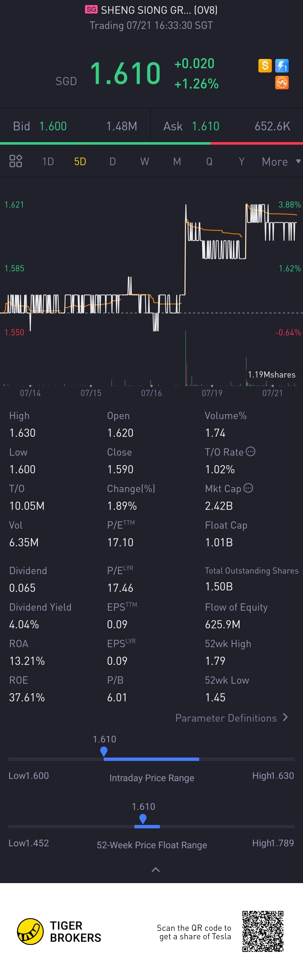Tap the Vol value 6.35M
Image resolution: width=303 pixels, height=980 pixels.
point(24,542)
